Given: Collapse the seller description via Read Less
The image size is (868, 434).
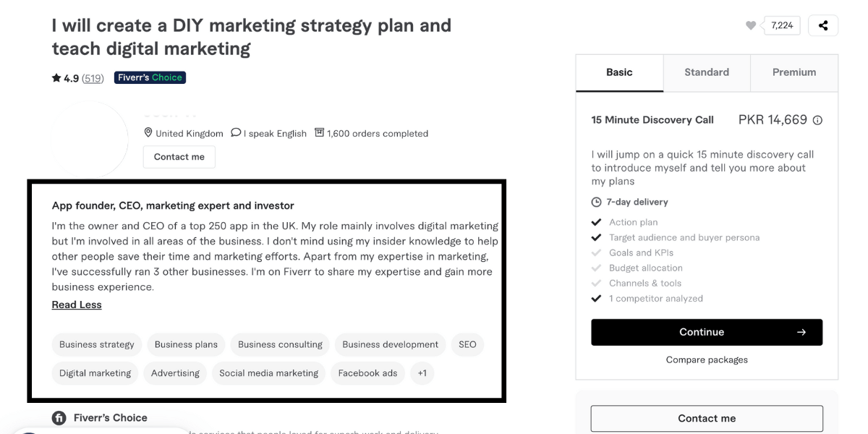Looking at the screenshot, I should (76, 305).
